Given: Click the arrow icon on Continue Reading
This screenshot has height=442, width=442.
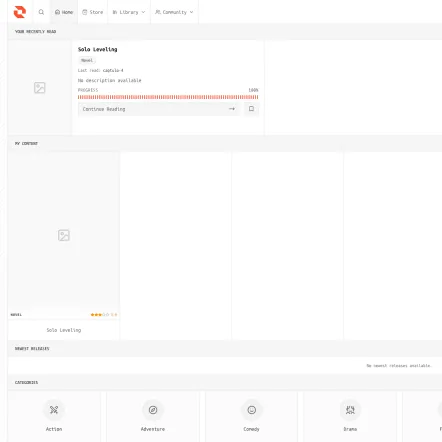Looking at the screenshot, I should (232, 109).
